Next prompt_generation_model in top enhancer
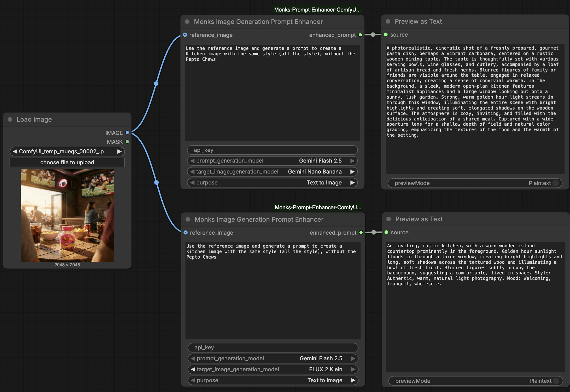This screenshot has height=392, width=570. coord(352,161)
